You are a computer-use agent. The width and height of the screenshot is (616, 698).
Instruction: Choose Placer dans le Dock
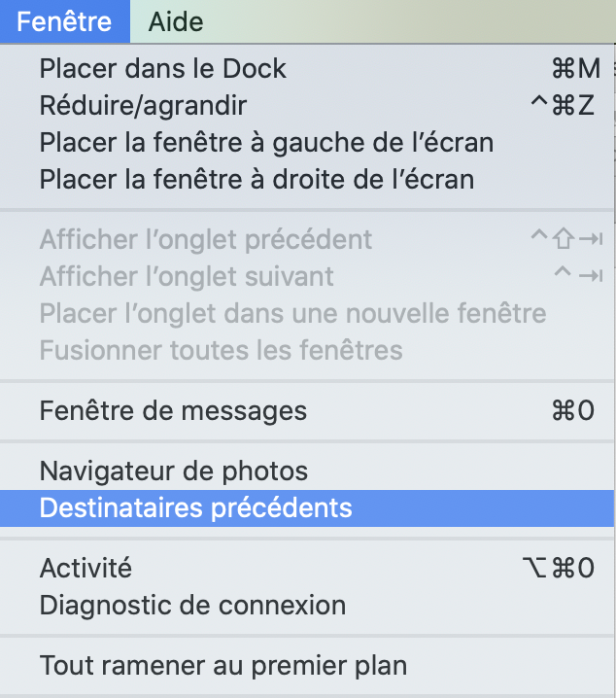(x=163, y=69)
